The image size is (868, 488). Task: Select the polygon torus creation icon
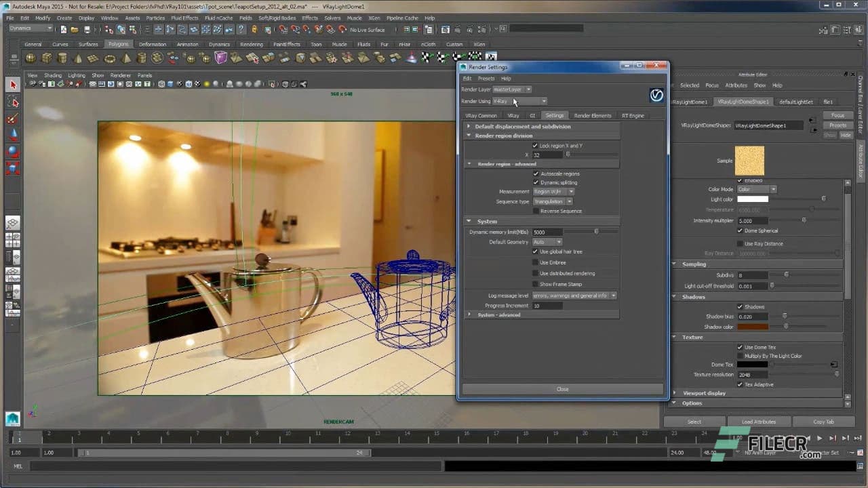[x=109, y=59]
